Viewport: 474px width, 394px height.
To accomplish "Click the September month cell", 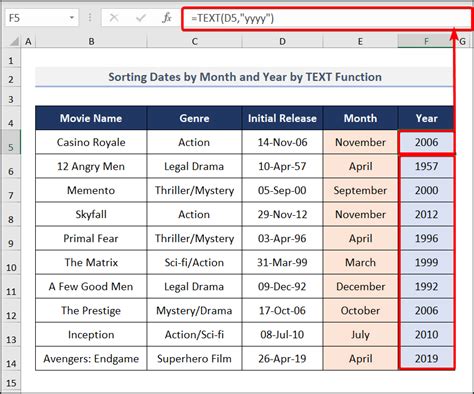I will tap(360, 190).
